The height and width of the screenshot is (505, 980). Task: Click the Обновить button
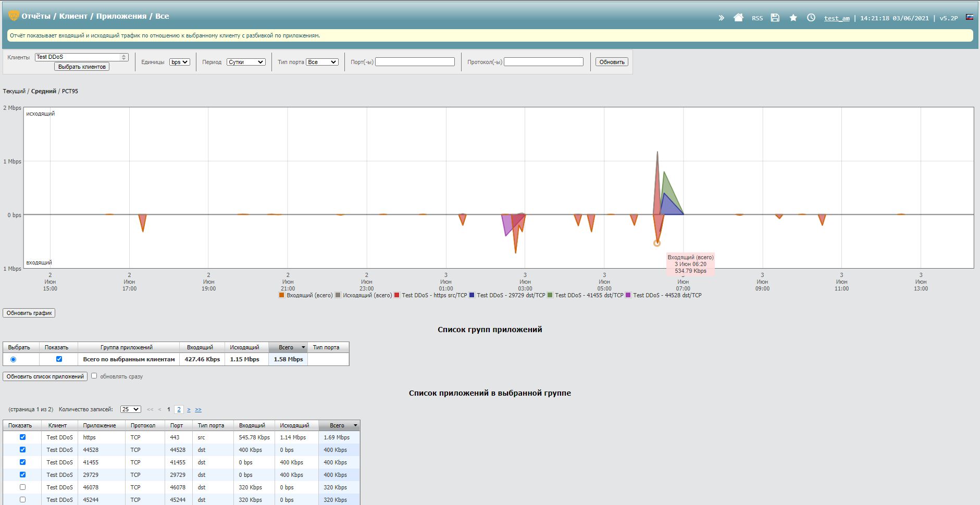612,62
